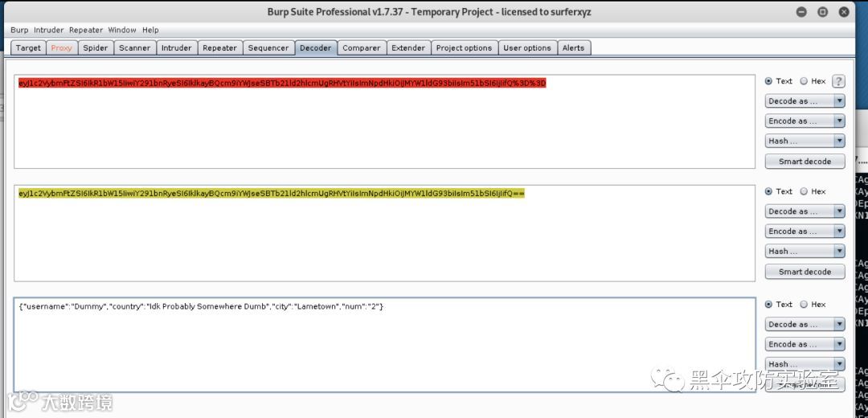Click the yellow base64 string ending in ==
The width and height of the screenshot is (868, 418).
pyautogui.click(x=272, y=193)
